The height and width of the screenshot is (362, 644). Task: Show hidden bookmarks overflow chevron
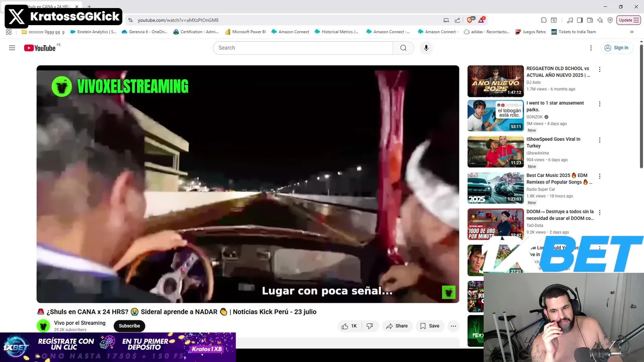(631, 32)
